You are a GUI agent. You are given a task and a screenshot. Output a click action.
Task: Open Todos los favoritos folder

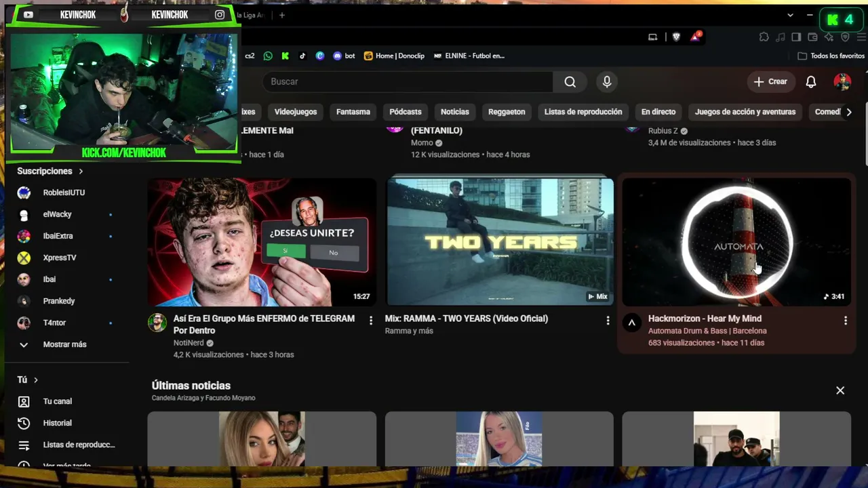[831, 56]
